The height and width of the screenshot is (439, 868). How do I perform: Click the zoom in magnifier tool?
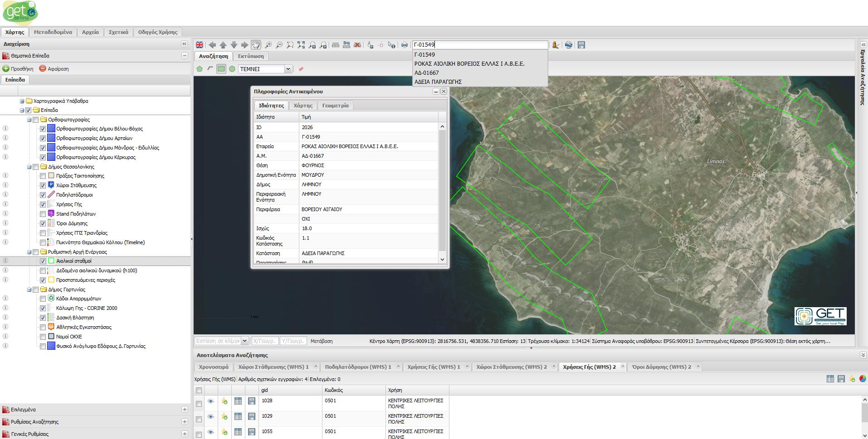point(268,45)
